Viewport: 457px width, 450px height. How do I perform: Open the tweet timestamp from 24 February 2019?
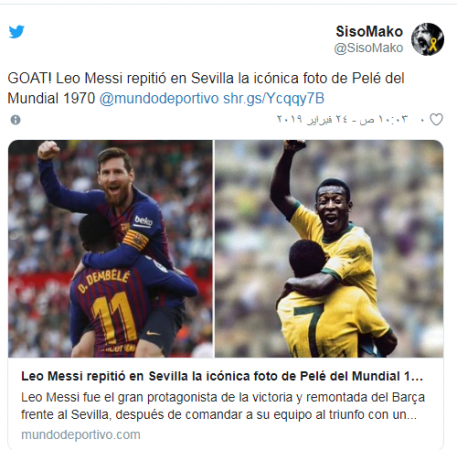(x=342, y=119)
